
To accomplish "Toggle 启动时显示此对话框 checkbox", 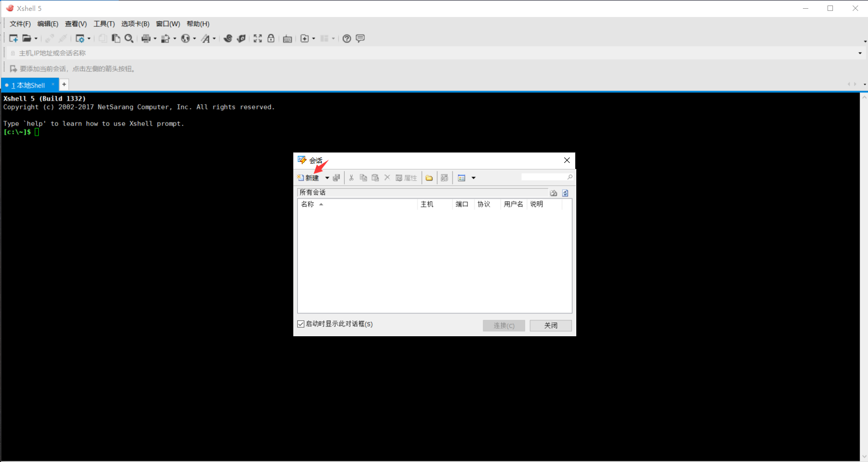I will (301, 324).
